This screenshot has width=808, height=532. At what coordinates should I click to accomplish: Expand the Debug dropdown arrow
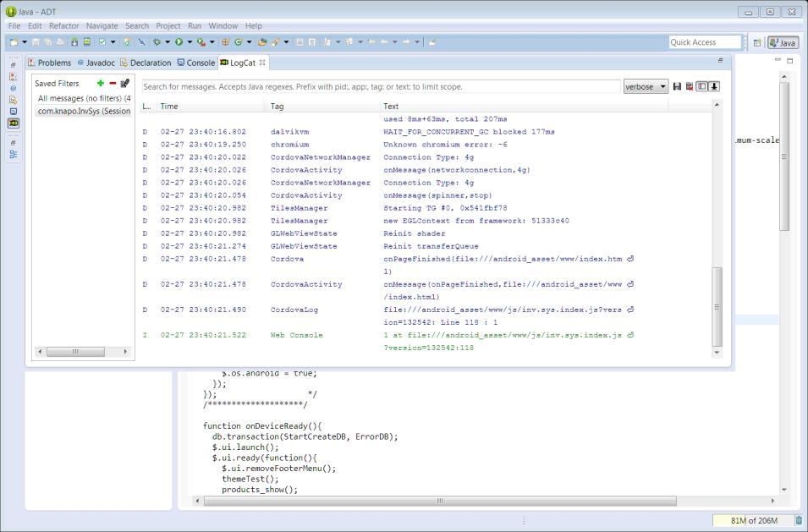pyautogui.click(x=168, y=42)
